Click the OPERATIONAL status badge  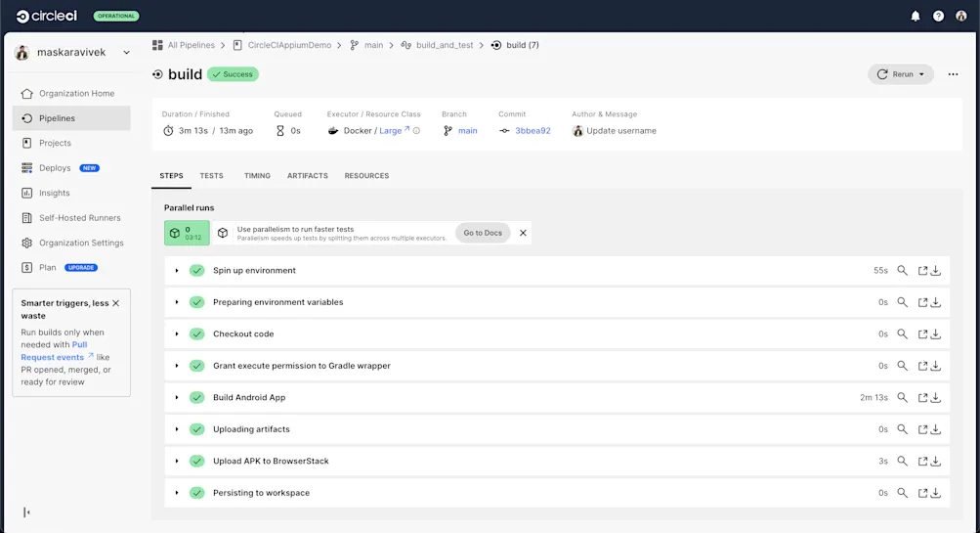(116, 17)
